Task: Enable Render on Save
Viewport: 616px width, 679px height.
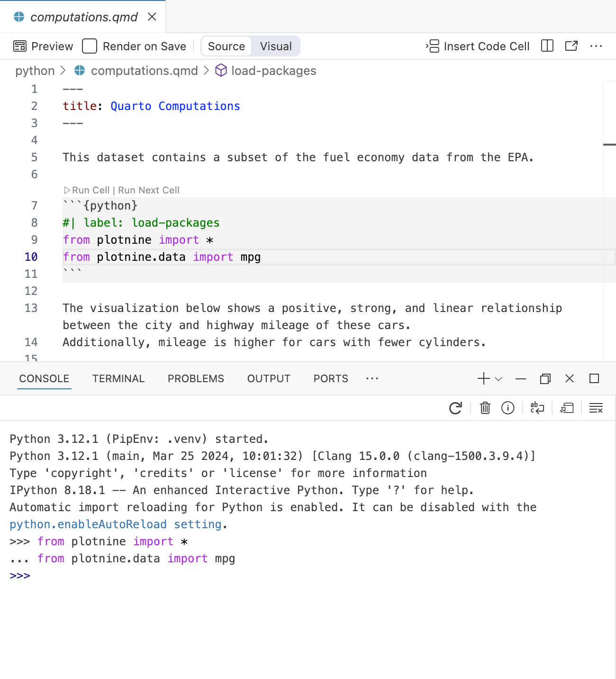Action: click(x=89, y=46)
